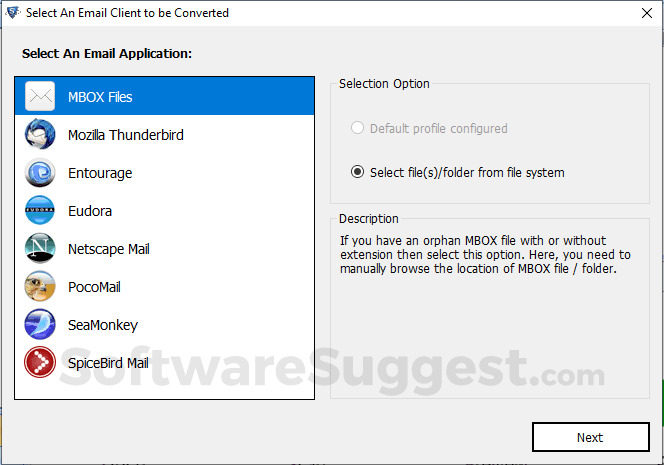This screenshot has width=664, height=465.
Task: Click the Eudora icon
Action: [x=40, y=211]
